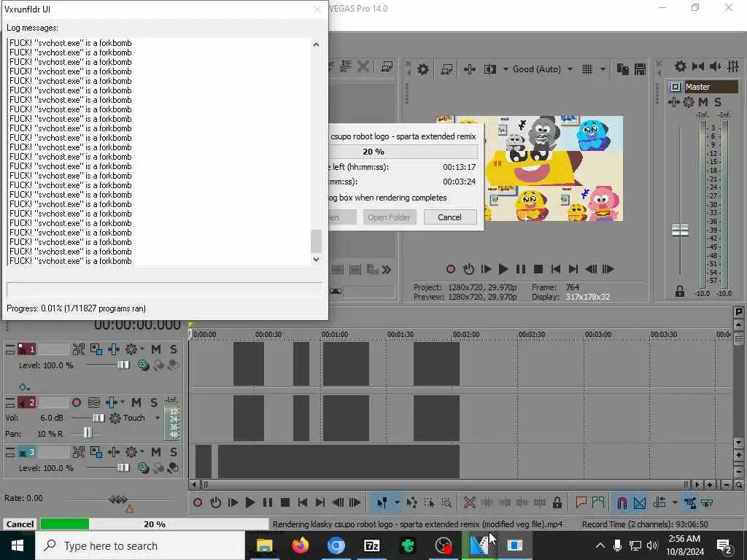747x560 pixels.
Task: Open the Windows Start menu
Action: [x=18, y=545]
